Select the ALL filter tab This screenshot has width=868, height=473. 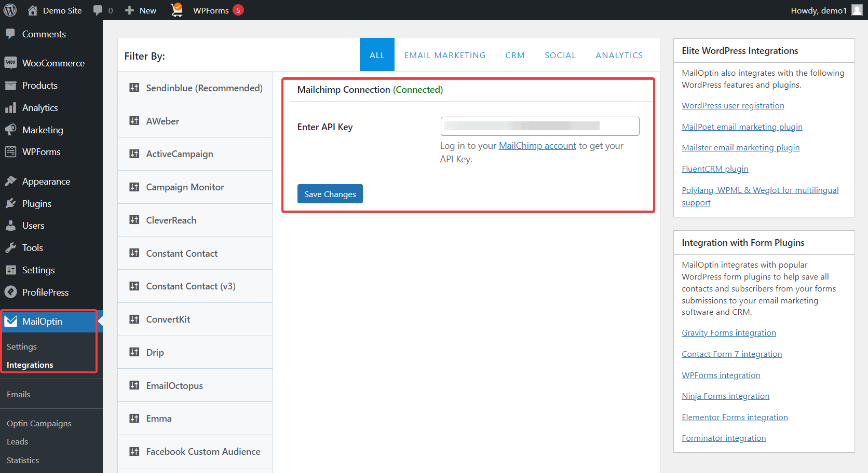[x=377, y=54]
